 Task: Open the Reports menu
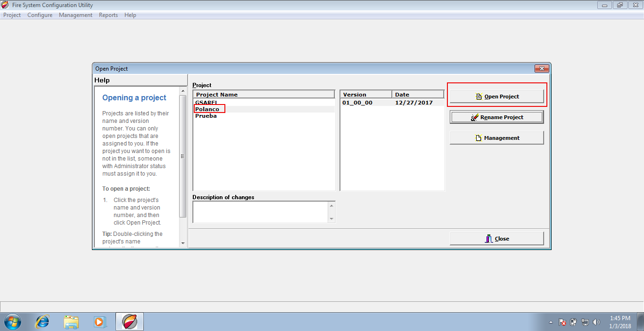pos(108,15)
